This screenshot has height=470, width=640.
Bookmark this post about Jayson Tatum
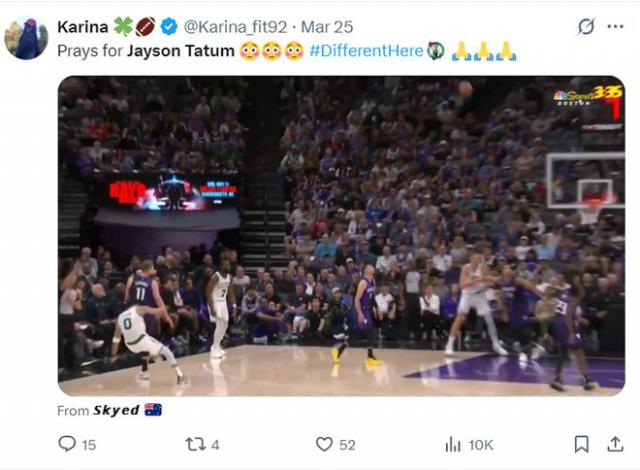tap(581, 444)
